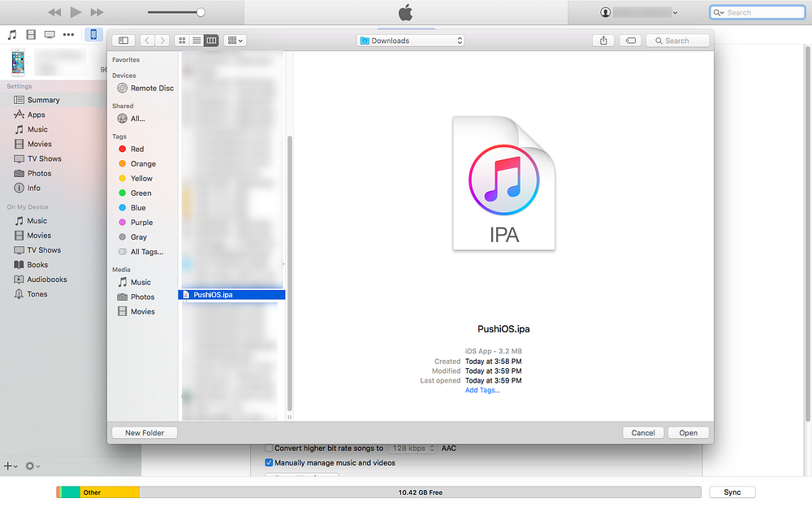Select Movies under On My Device
This screenshot has height=507, width=812.
click(x=39, y=236)
